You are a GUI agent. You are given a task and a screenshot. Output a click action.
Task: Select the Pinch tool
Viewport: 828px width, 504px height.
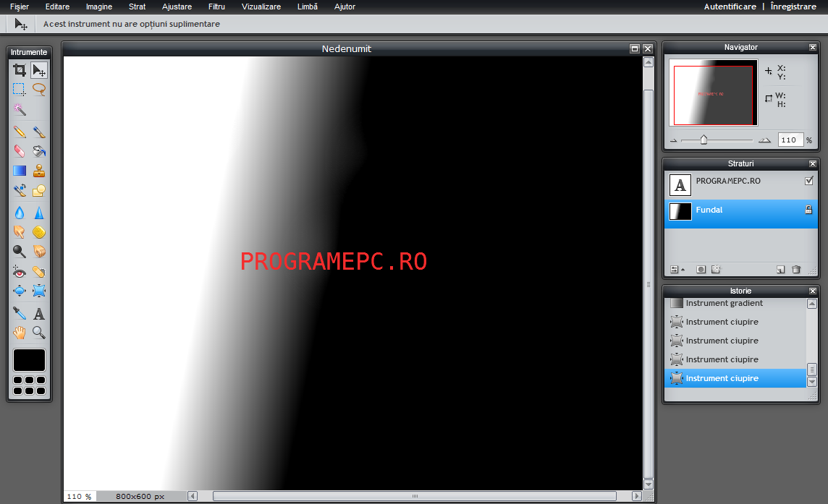click(x=39, y=291)
